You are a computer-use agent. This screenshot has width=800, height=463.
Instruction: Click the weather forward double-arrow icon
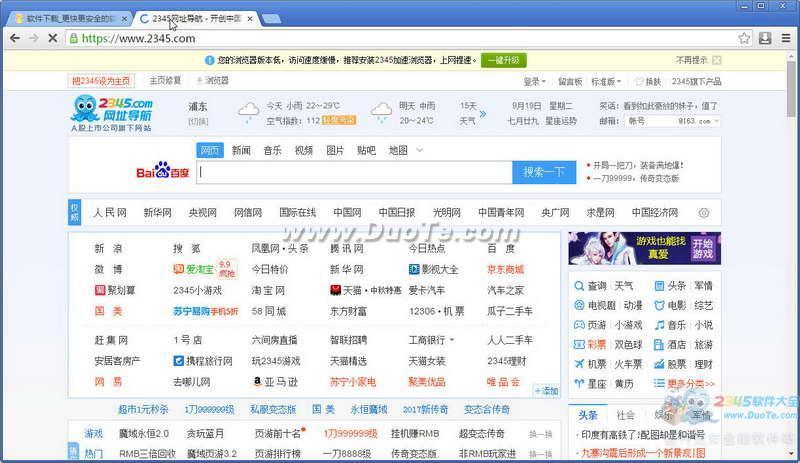point(482,112)
